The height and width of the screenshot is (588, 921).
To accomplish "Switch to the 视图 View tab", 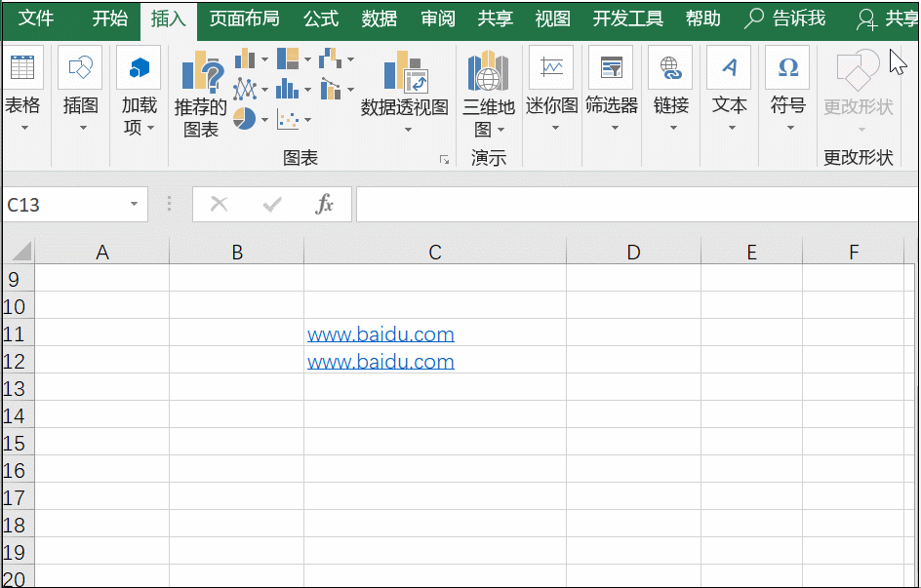I will (553, 19).
